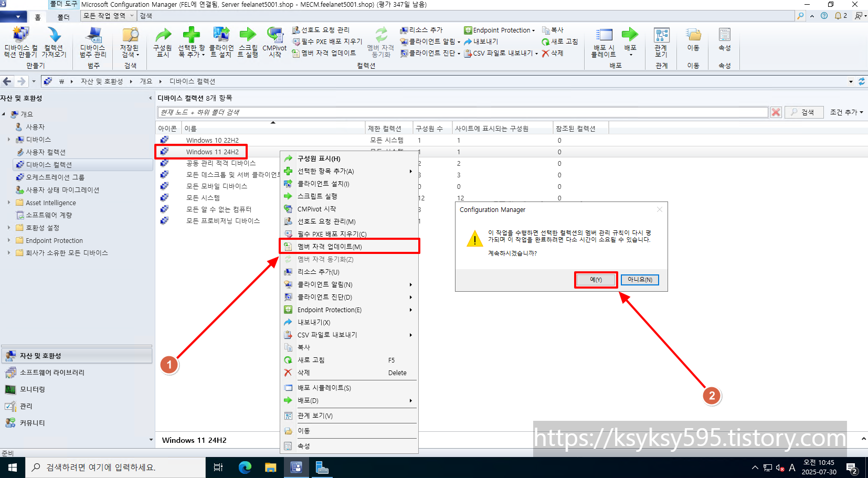868x478 pixels.
Task: Click the 구성원 표시 ribbon icon
Action: click(x=163, y=42)
